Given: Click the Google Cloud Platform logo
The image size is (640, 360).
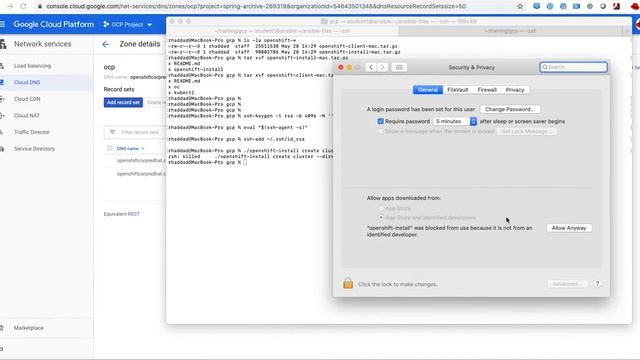Looking at the screenshot, I should pos(53,24).
